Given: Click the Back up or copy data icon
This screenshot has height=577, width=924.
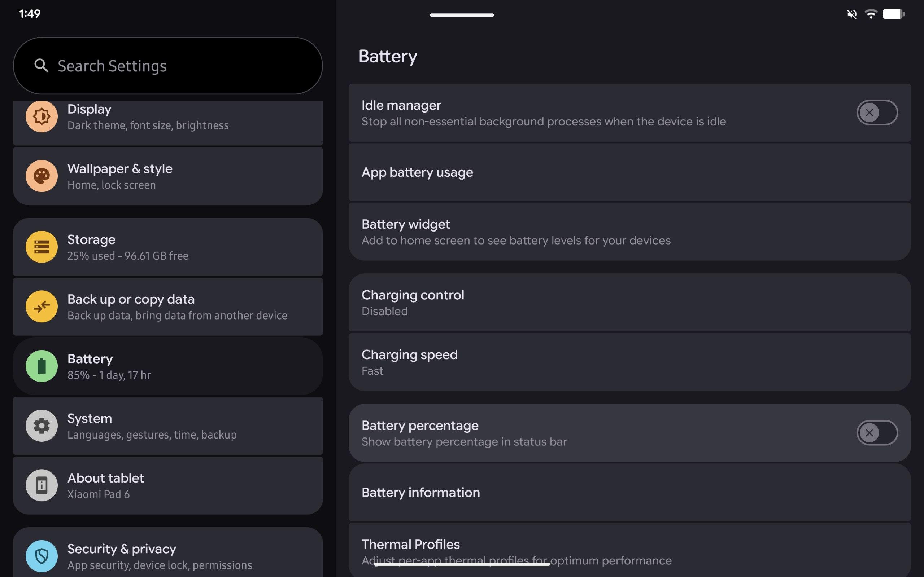Looking at the screenshot, I should (x=42, y=307).
